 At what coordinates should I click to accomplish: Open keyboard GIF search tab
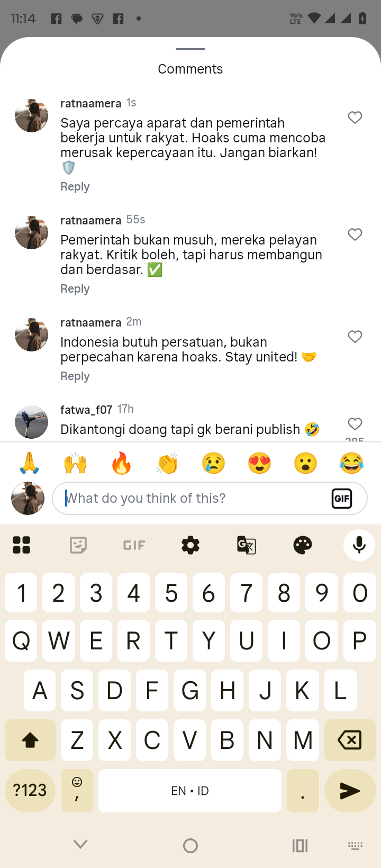[134, 545]
